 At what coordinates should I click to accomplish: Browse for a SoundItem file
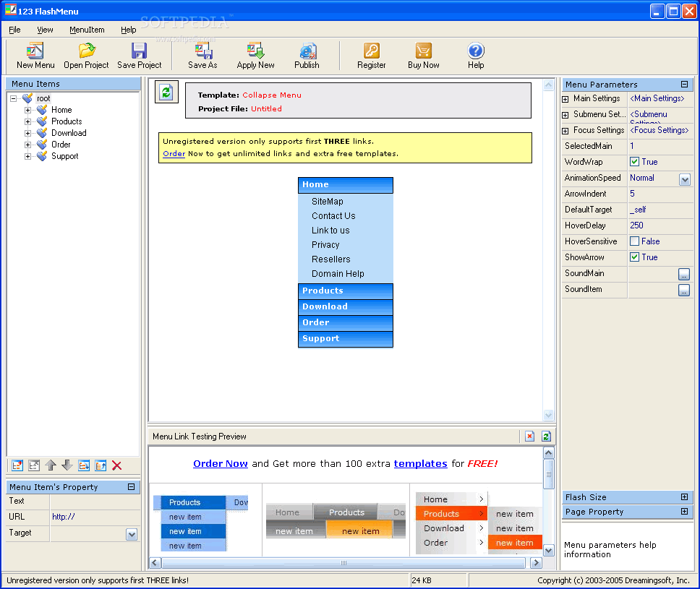tap(683, 290)
